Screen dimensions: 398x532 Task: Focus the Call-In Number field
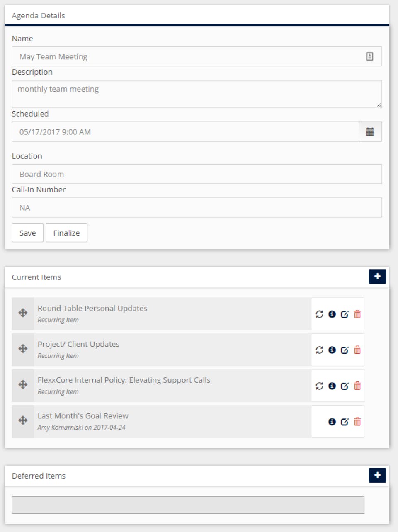pyautogui.click(x=197, y=208)
